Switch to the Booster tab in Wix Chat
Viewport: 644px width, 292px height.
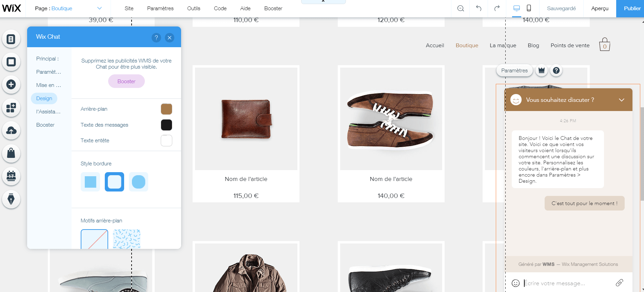pyautogui.click(x=45, y=125)
